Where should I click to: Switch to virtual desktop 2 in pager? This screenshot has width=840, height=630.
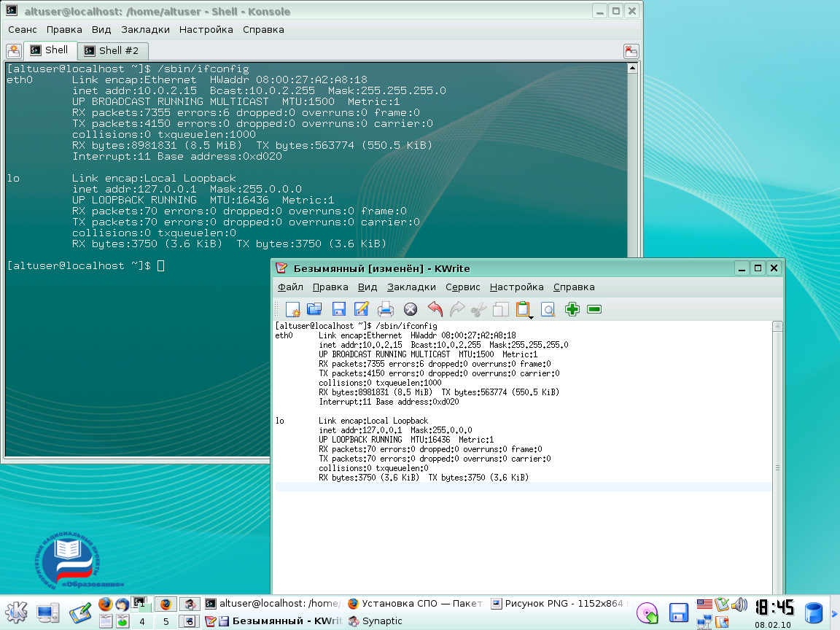coord(166,604)
